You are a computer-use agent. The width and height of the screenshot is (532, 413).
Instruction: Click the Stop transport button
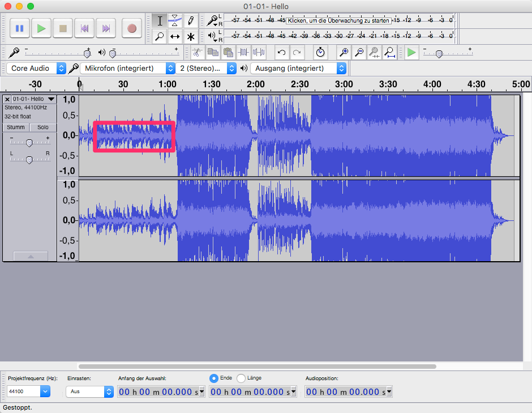pos(63,28)
